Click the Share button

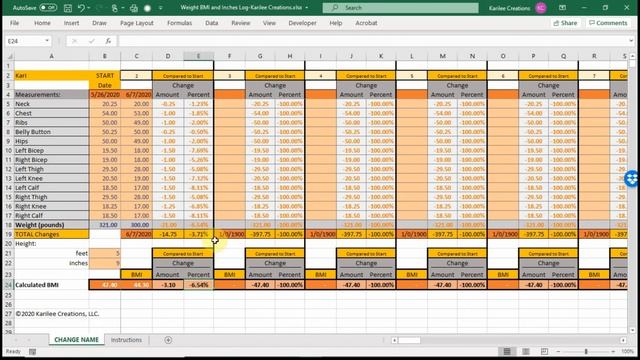[x=565, y=23]
